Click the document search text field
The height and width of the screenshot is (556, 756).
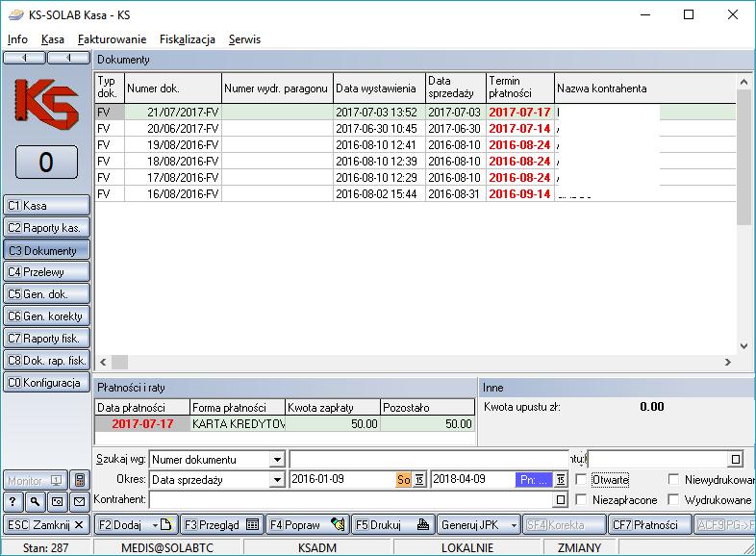429,460
